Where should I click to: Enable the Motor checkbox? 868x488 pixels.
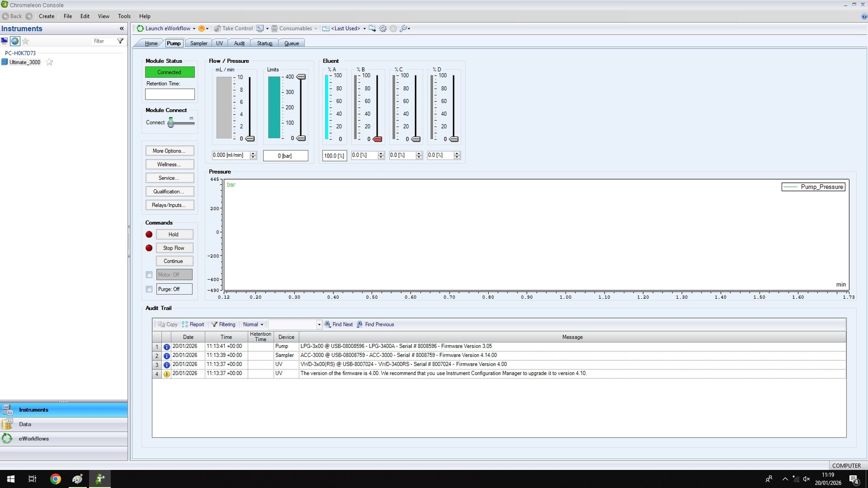click(149, 275)
